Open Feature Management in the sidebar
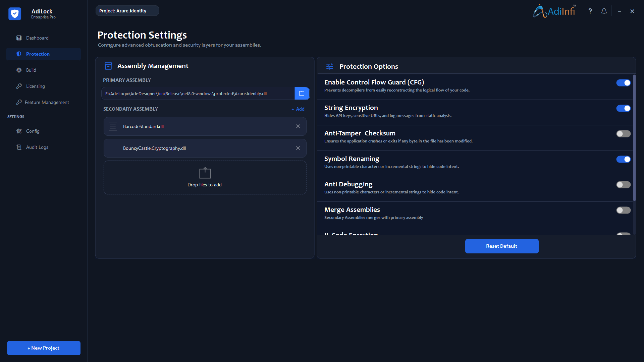Screen dimensions: 644x362 (x=47, y=102)
